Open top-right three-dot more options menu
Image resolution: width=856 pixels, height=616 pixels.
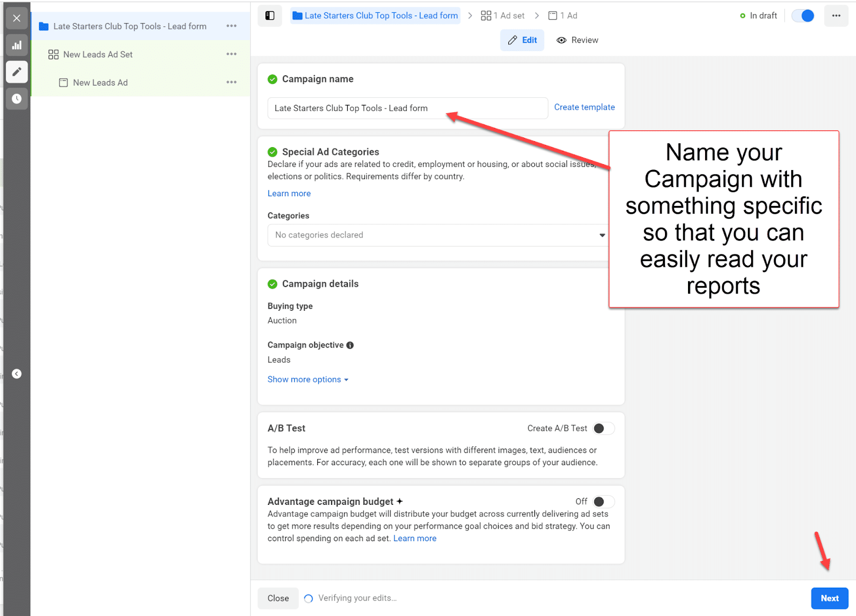[836, 16]
